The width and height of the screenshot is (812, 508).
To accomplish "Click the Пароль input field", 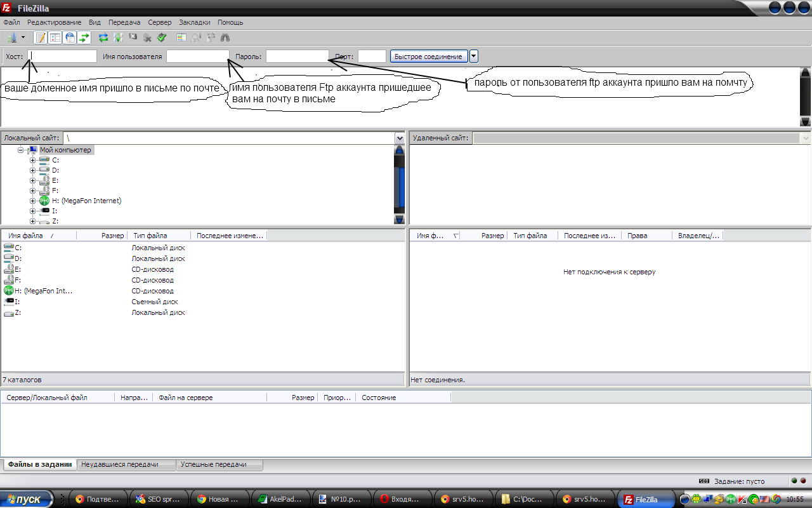I will pyautogui.click(x=298, y=57).
